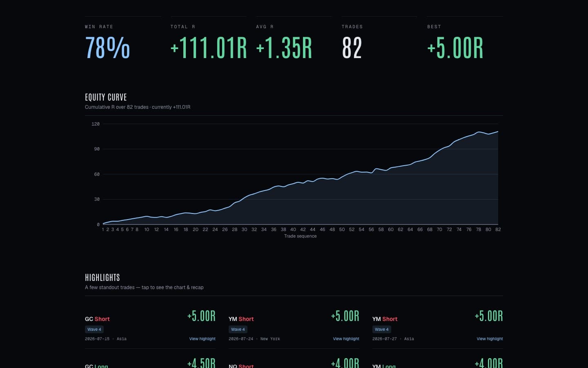This screenshot has width=588, height=368.
Task: Click the EQUITY CURVE heading
Action: (106, 97)
